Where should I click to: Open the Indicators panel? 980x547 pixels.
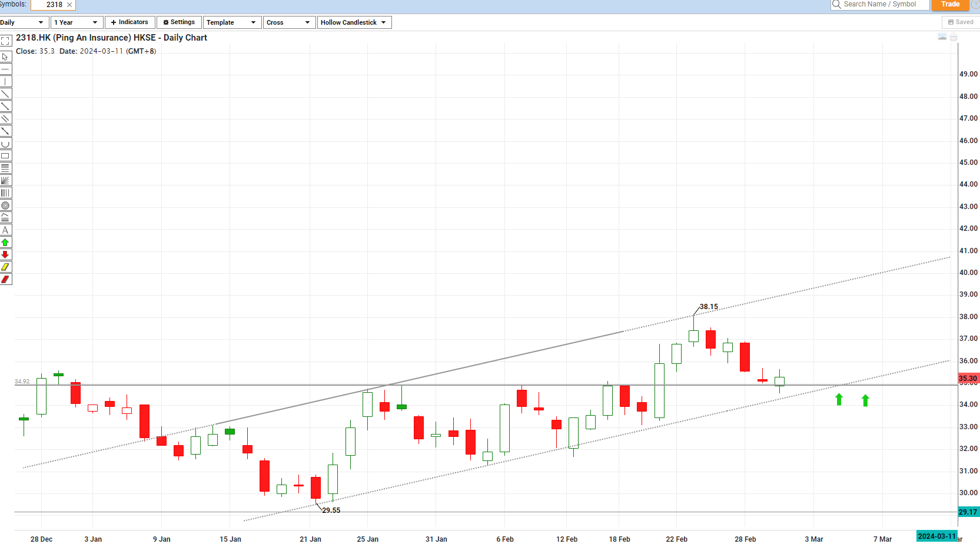coord(129,22)
